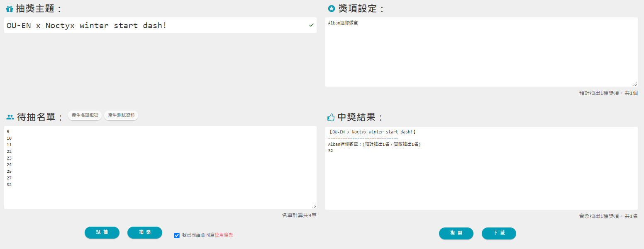Click entry 10 in the candidate list
This screenshot has height=249, width=644.
9,138
